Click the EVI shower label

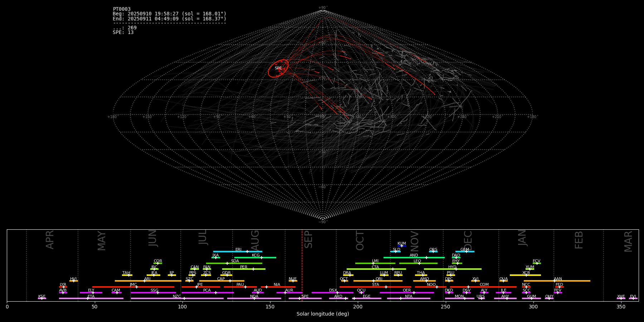633,296
